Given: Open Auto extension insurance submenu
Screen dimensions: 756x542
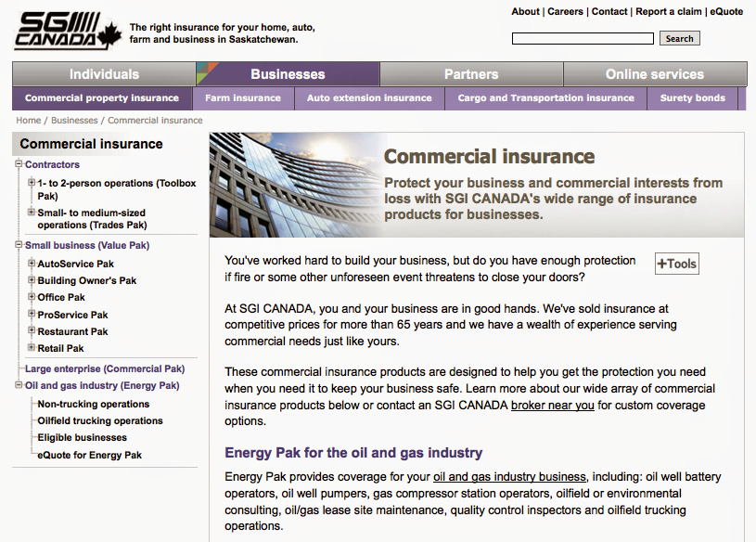Looking at the screenshot, I should pos(369,97).
